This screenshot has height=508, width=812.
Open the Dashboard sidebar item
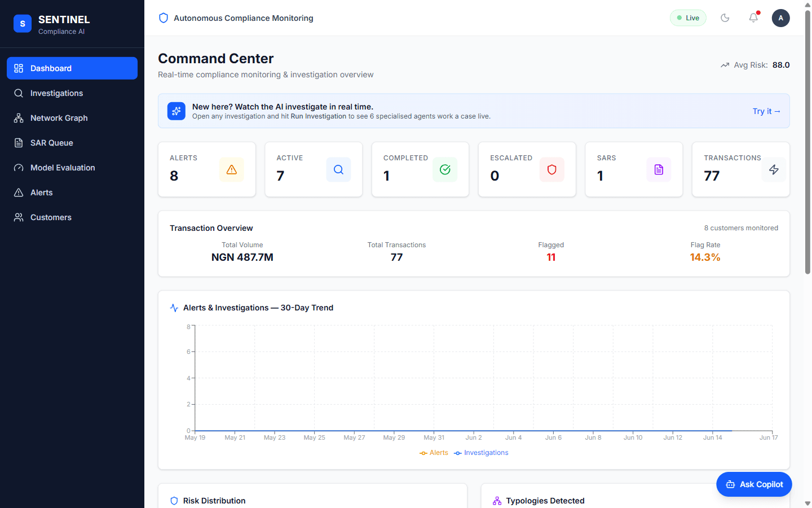pos(72,68)
